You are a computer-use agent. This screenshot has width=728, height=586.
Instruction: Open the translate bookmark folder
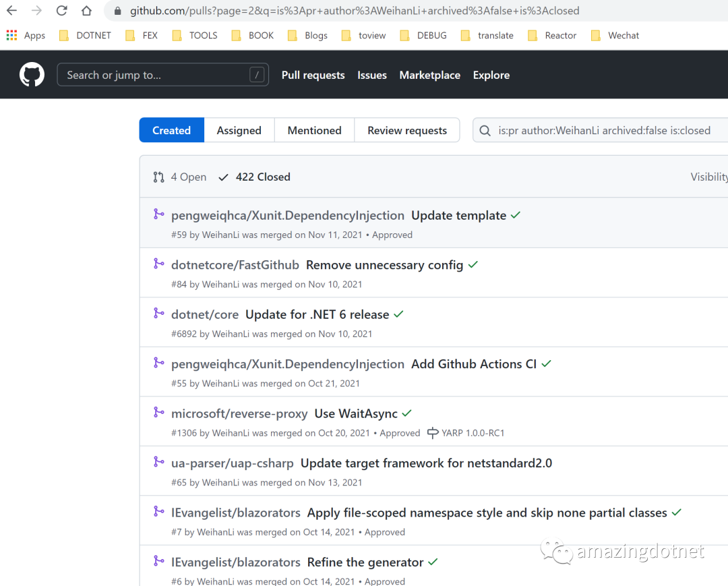click(487, 35)
